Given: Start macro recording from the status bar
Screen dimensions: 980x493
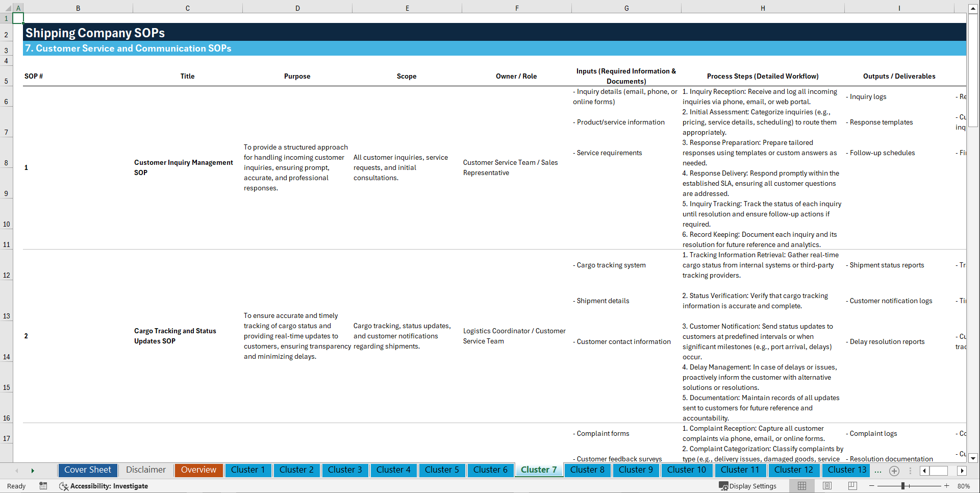Looking at the screenshot, I should point(43,486).
